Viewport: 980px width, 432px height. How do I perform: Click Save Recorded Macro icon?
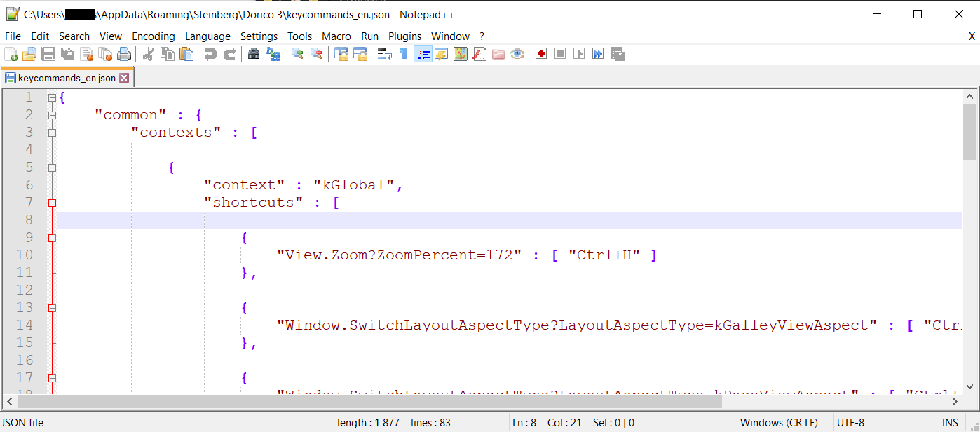pyautogui.click(x=617, y=54)
